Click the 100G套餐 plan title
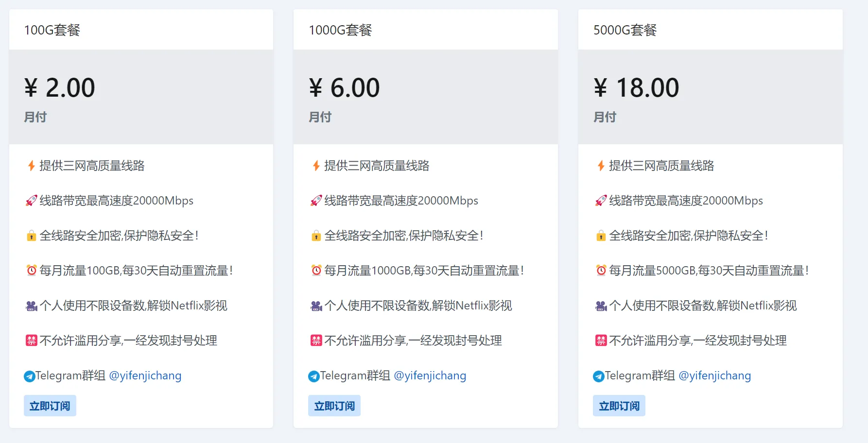The width and height of the screenshot is (868, 443). coord(52,30)
